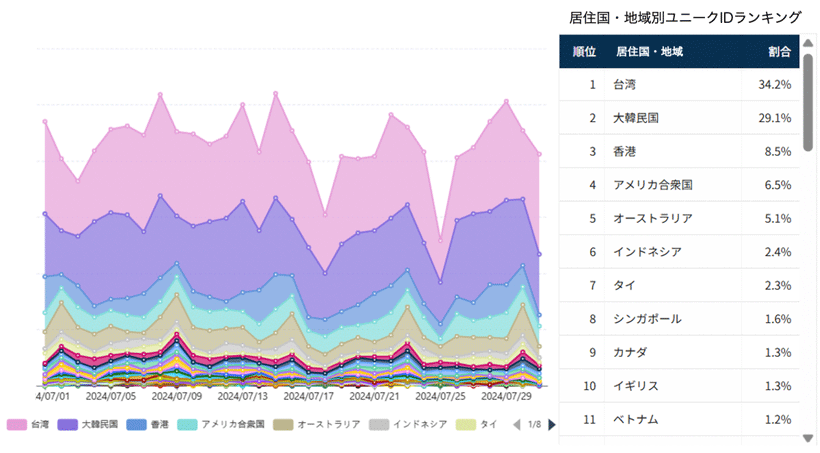Hide the アメリカ合衆国 legend swatch
The image size is (820, 453).
187,424
